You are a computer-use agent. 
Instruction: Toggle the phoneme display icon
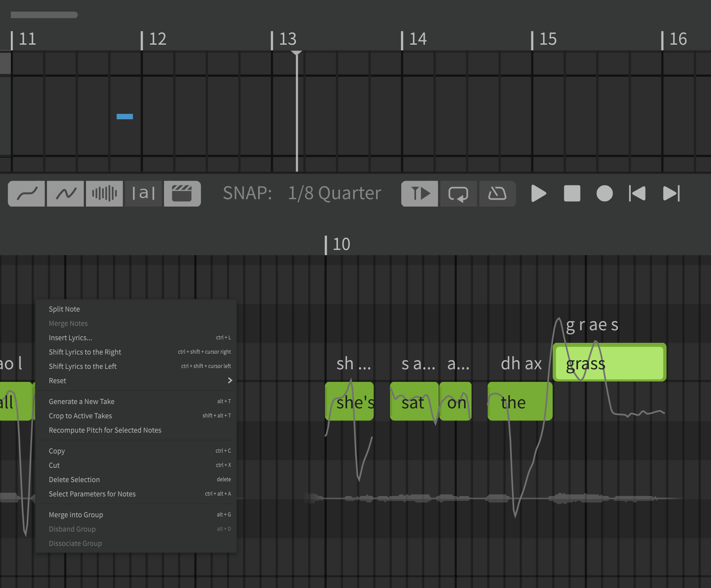pos(143,194)
